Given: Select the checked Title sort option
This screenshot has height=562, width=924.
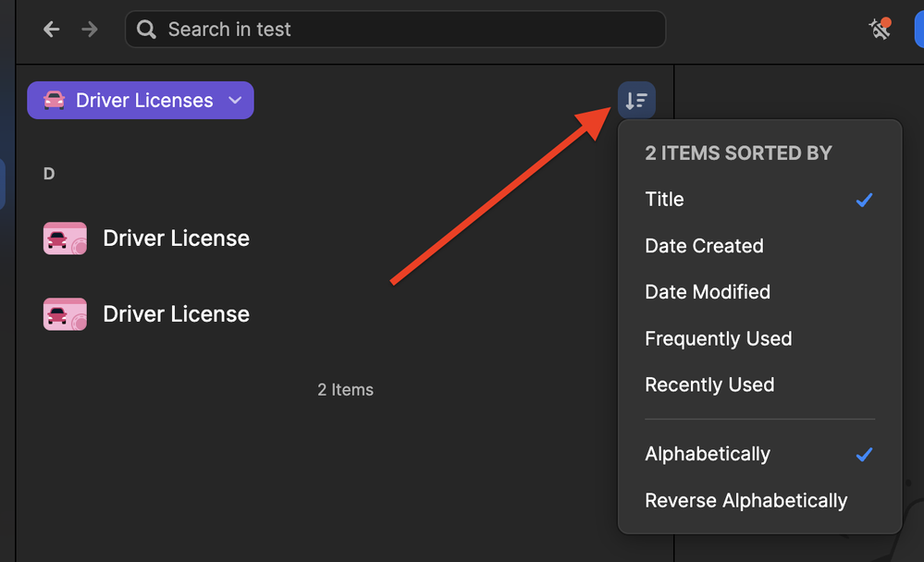Looking at the screenshot, I should click(665, 200).
